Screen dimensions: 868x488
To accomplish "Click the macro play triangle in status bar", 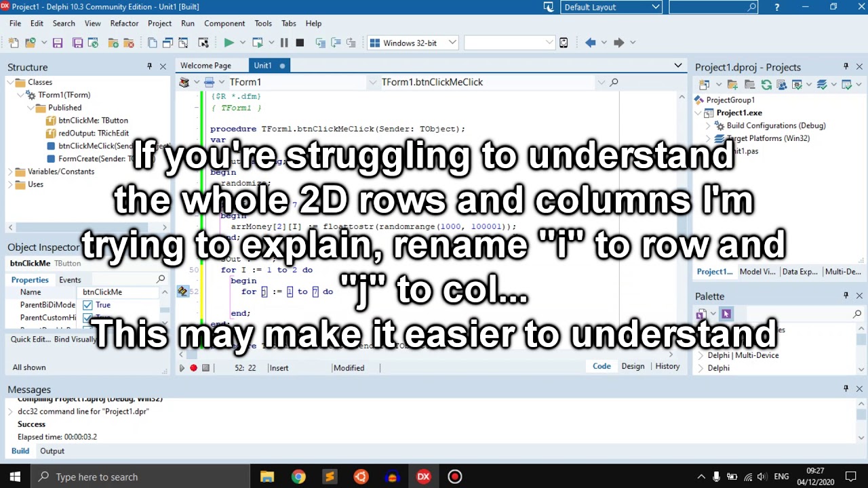I will (182, 368).
